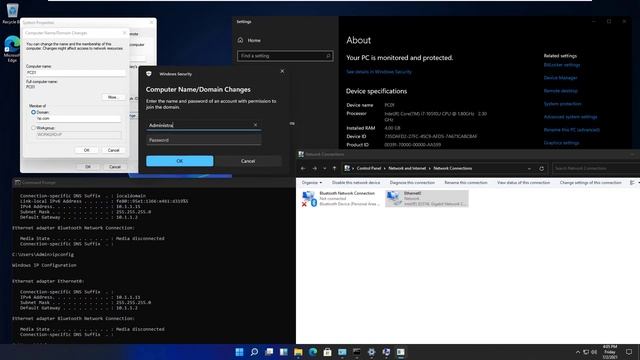
Task: Click Control Panel in the address breadcrumb
Action: point(369,168)
